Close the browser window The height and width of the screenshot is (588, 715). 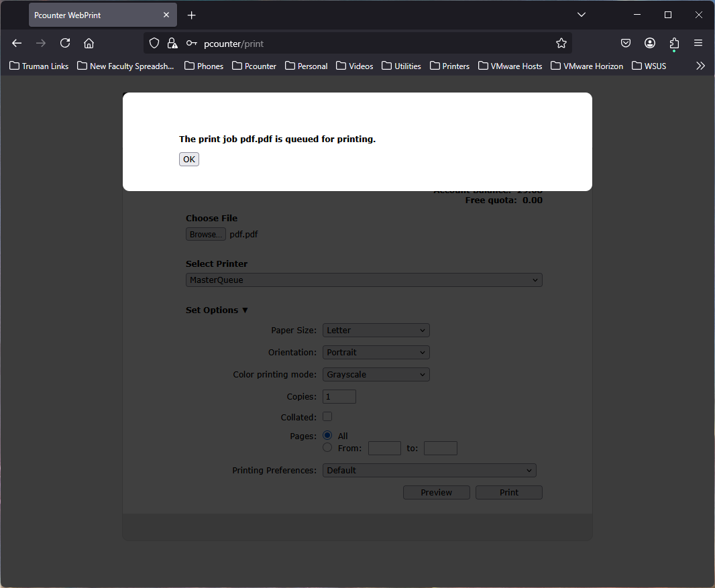pos(699,15)
